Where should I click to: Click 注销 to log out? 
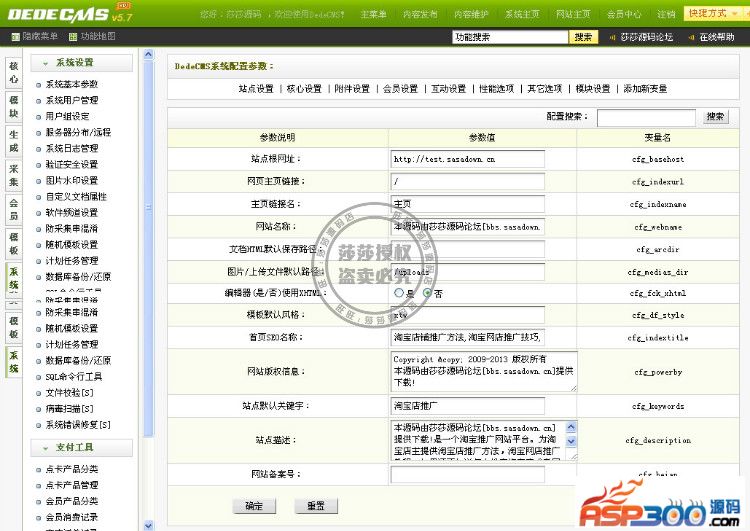(x=666, y=14)
